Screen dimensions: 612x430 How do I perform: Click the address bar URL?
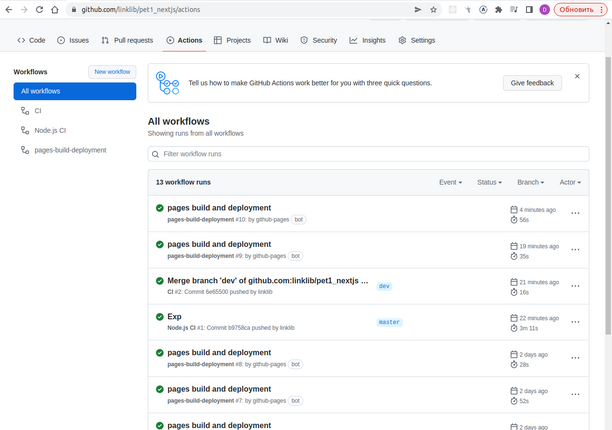(x=141, y=10)
